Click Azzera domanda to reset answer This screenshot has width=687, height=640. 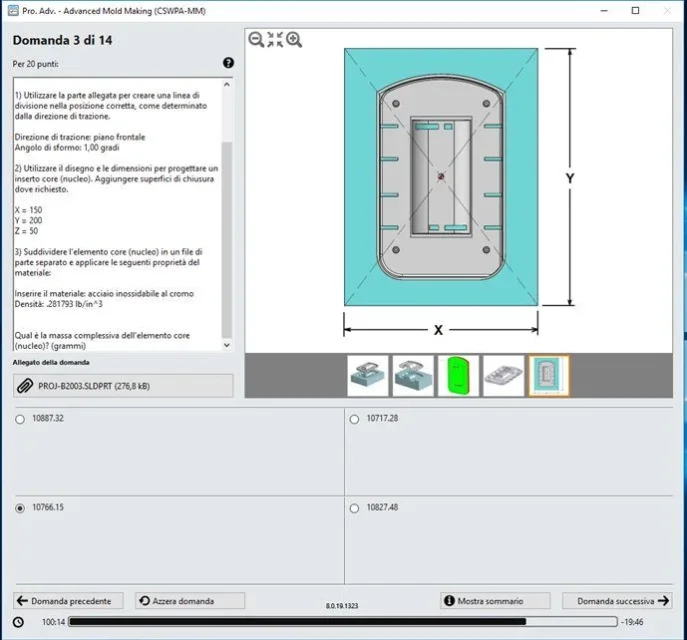[190, 601]
